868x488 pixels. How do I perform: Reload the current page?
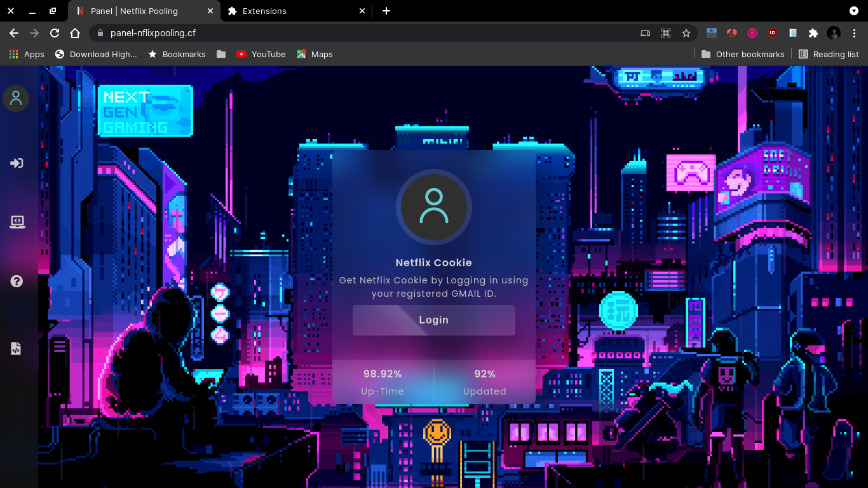[55, 33]
